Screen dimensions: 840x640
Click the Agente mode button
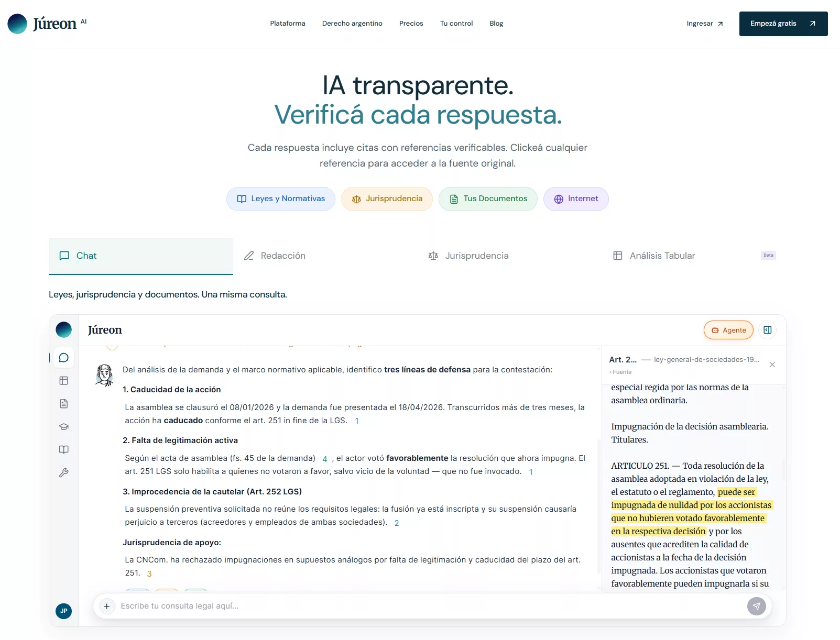click(728, 330)
